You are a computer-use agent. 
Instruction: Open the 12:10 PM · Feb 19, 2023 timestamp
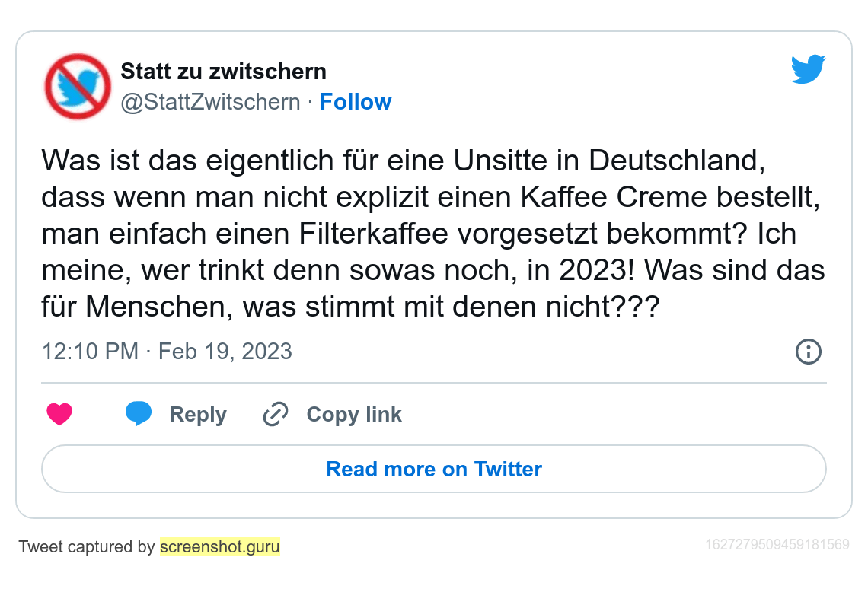pyautogui.click(x=167, y=352)
